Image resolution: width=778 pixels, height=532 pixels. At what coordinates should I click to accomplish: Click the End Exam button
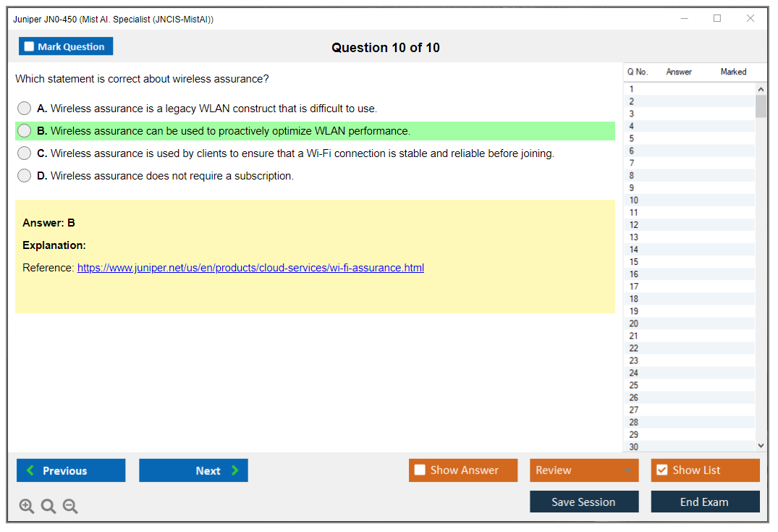[704, 502]
